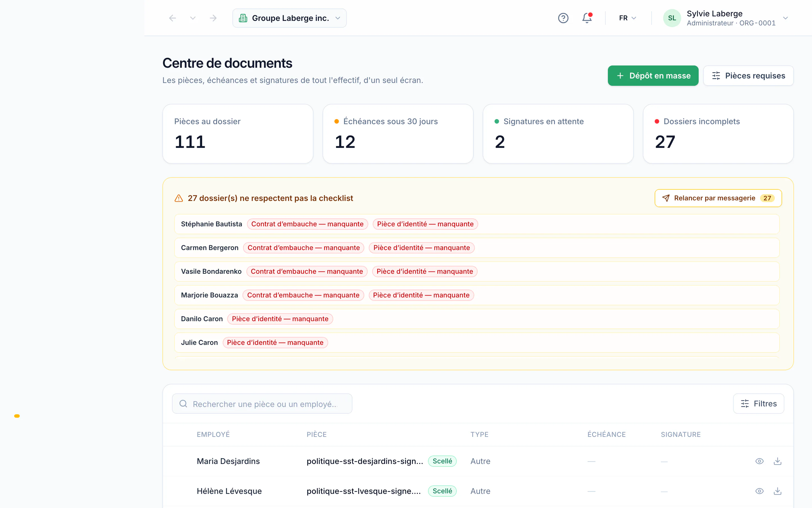812x508 pixels.
Task: Click Julie Caron's Pièce d'identité manquante tag
Action: coord(275,343)
